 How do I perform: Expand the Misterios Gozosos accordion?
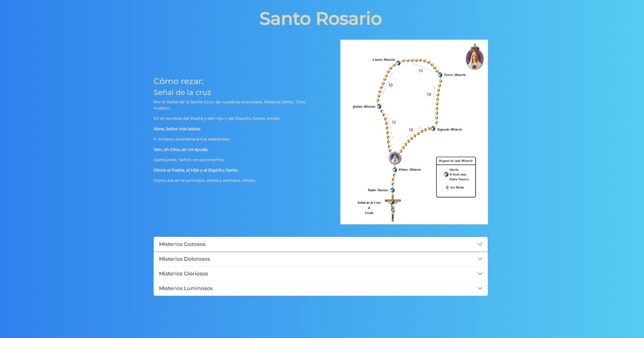point(320,244)
